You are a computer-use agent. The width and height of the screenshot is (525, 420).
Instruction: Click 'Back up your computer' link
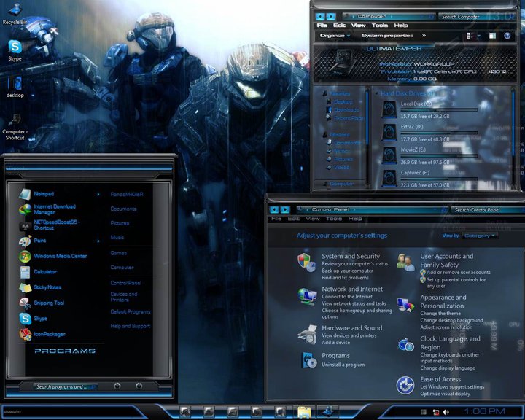pyautogui.click(x=347, y=271)
